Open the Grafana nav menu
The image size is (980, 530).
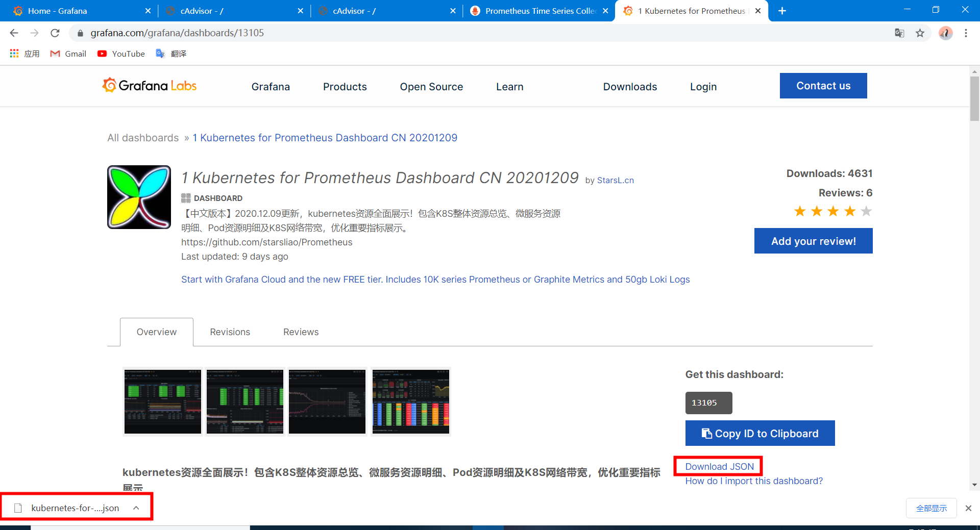271,87
